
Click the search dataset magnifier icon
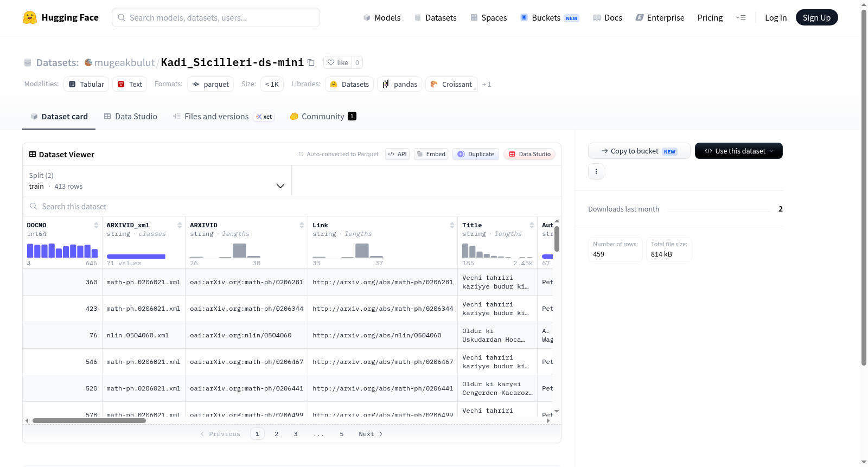[x=34, y=206]
